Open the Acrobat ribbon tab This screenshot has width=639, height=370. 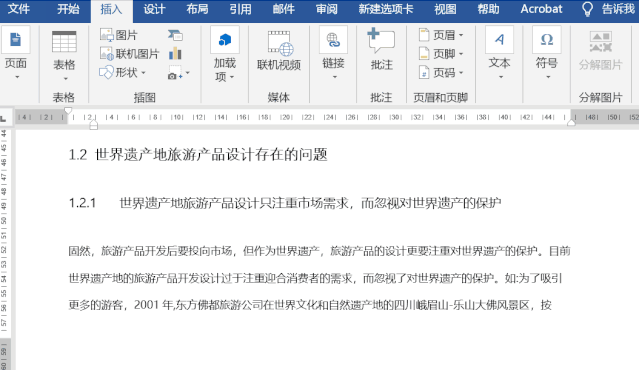541,9
